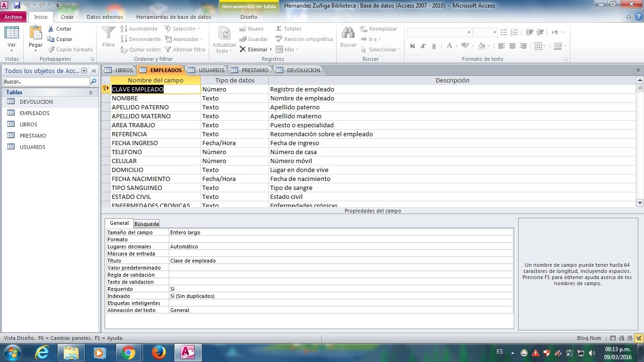Toggle underline S formatting button
Viewport: 644px width, 362px height.
[x=433, y=46]
